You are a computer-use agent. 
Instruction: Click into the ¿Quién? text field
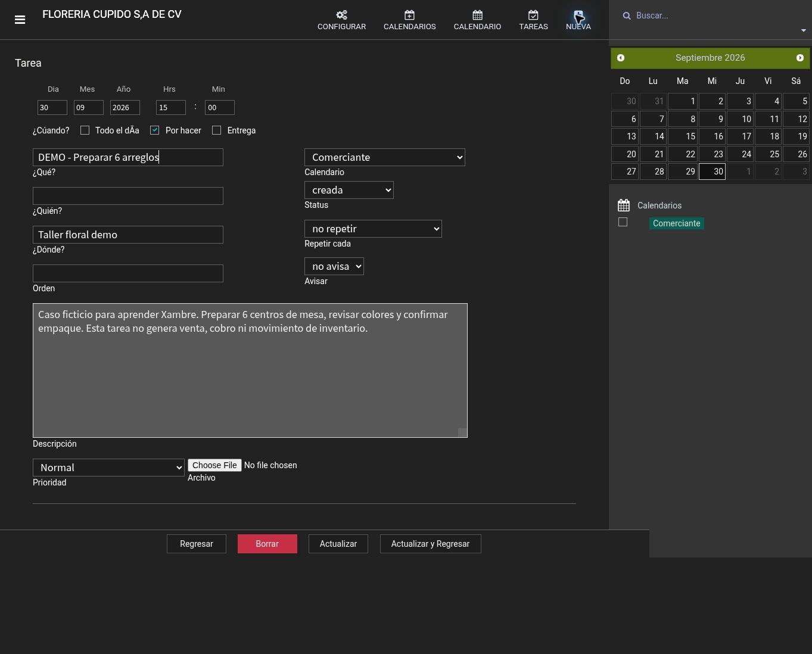[128, 196]
